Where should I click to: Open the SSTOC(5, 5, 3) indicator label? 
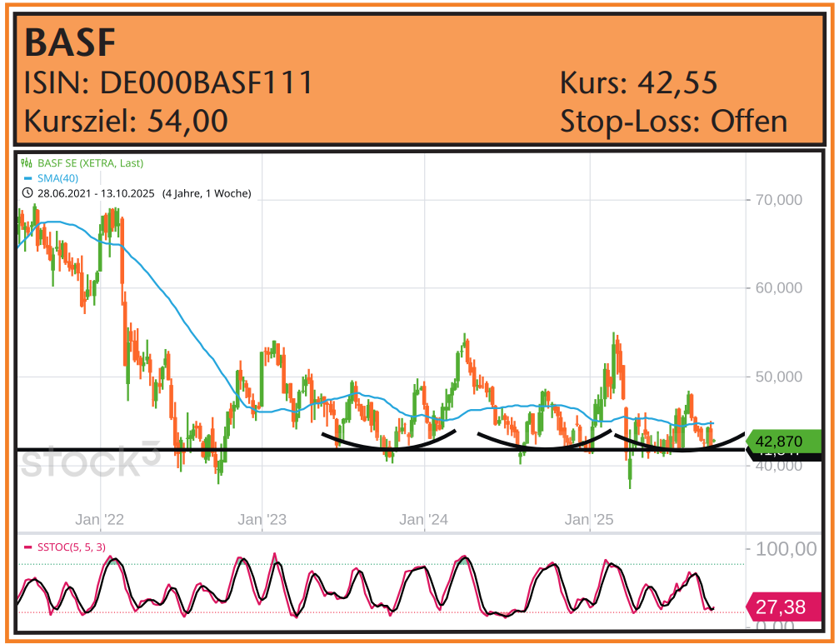click(x=71, y=547)
